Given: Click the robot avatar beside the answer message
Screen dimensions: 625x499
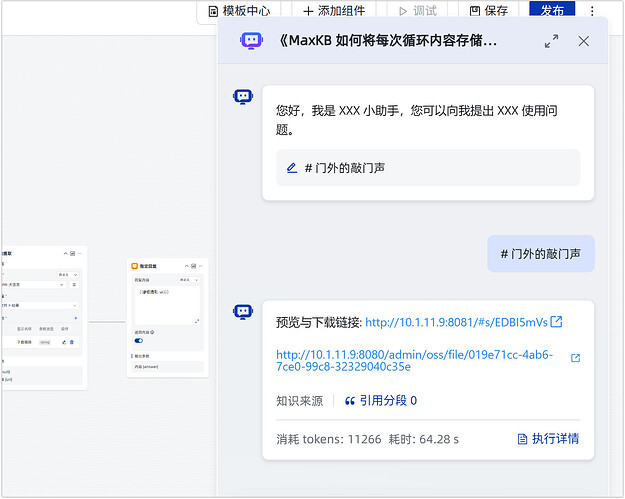Looking at the screenshot, I should point(243,312).
